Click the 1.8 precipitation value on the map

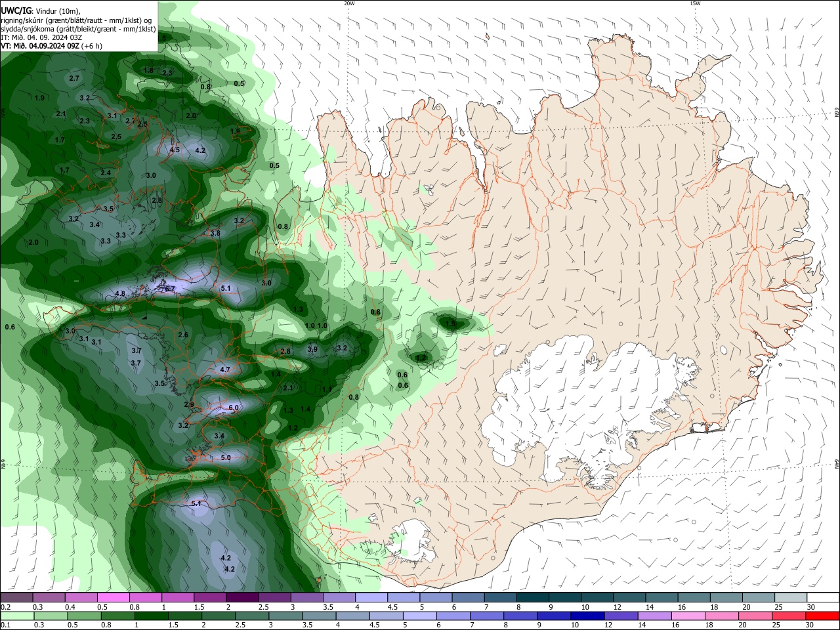148,70
